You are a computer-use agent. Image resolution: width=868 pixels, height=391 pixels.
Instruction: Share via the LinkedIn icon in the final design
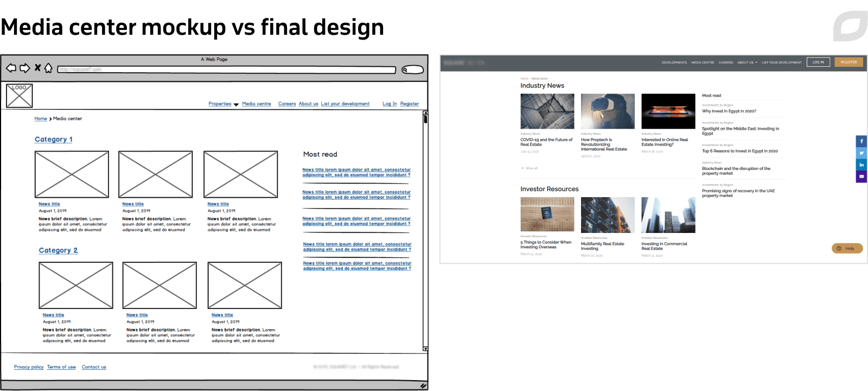[861, 165]
